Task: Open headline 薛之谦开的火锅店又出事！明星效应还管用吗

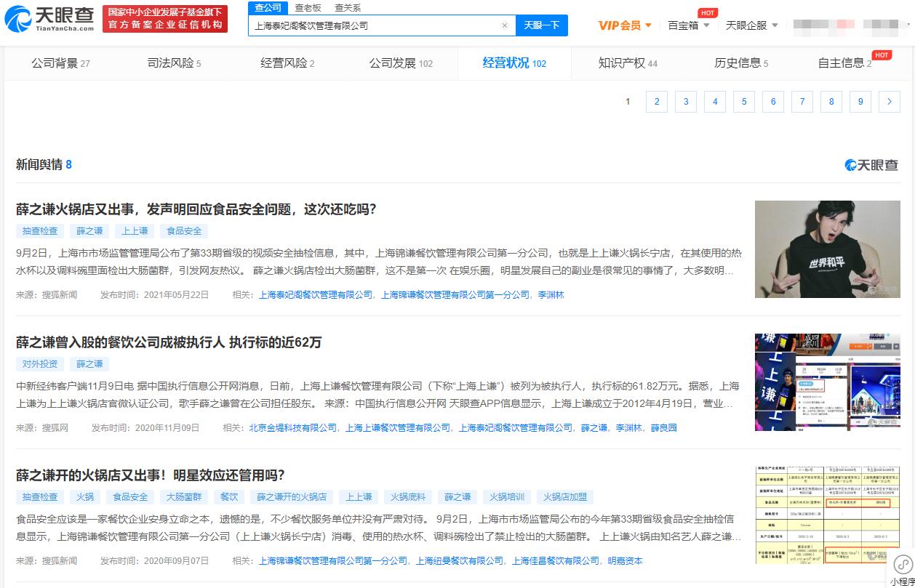Action: (151, 475)
